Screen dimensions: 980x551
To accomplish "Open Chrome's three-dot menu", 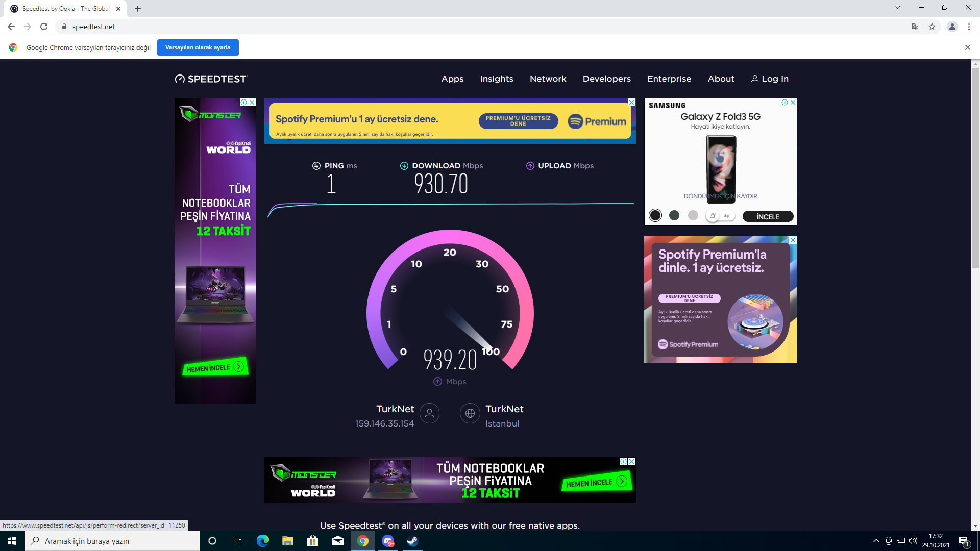I will tap(969, 27).
